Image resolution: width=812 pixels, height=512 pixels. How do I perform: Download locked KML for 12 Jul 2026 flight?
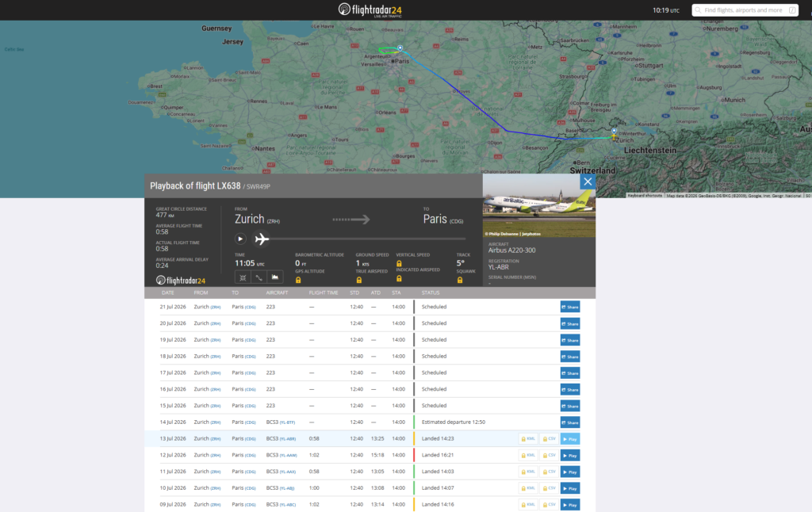coord(527,456)
